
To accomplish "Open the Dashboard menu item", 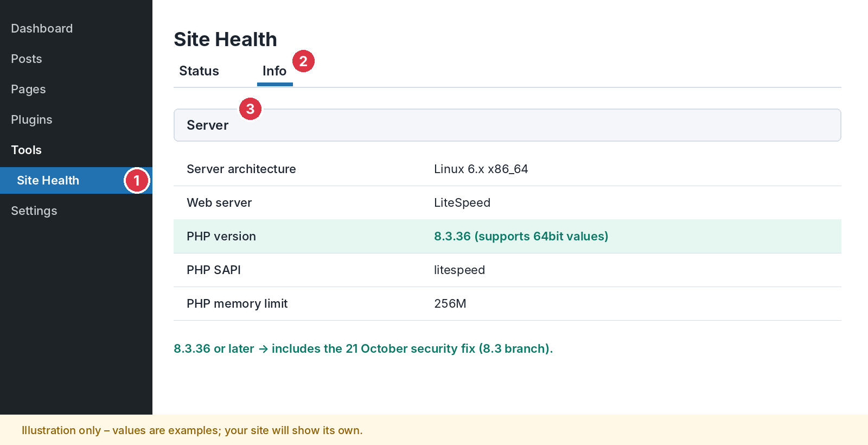I will 42,28.
